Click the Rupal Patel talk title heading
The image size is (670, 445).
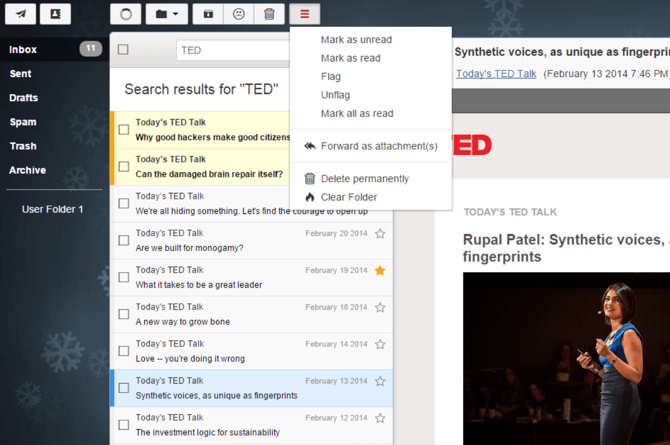pyautogui.click(x=566, y=248)
